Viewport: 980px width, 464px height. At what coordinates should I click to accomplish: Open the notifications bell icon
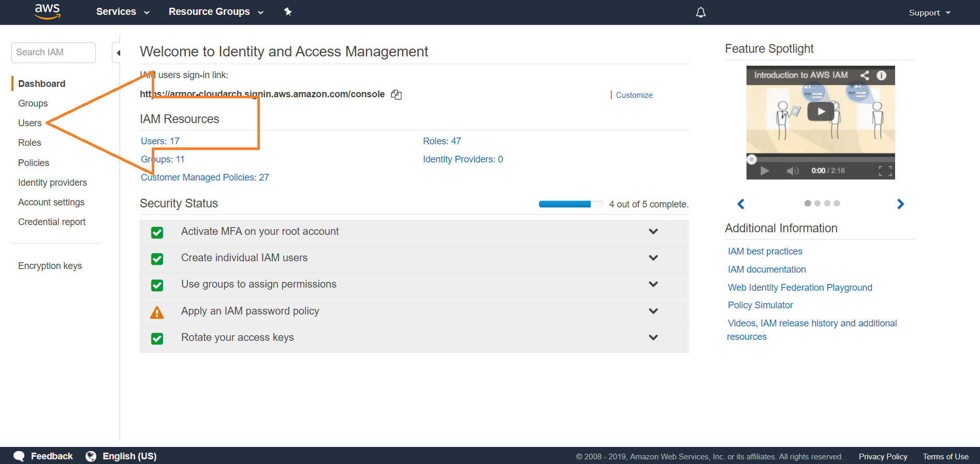(x=700, y=12)
